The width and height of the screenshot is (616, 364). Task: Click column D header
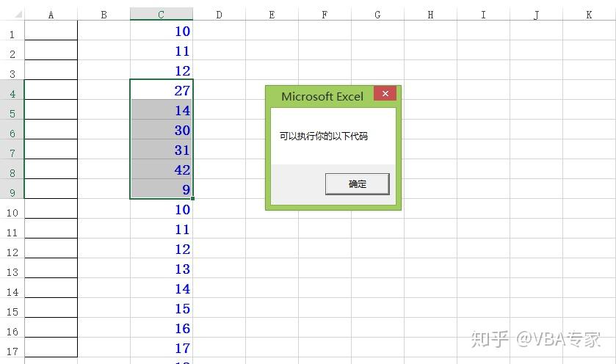(219, 15)
